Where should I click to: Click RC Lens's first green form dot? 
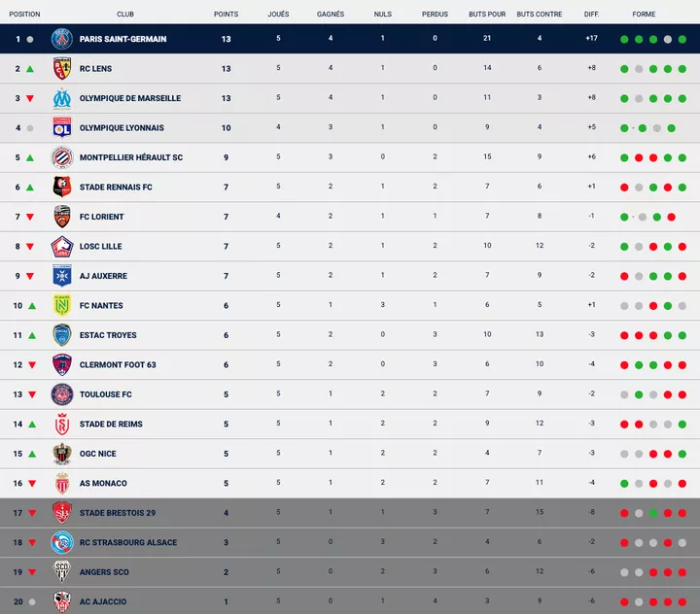[624, 69]
